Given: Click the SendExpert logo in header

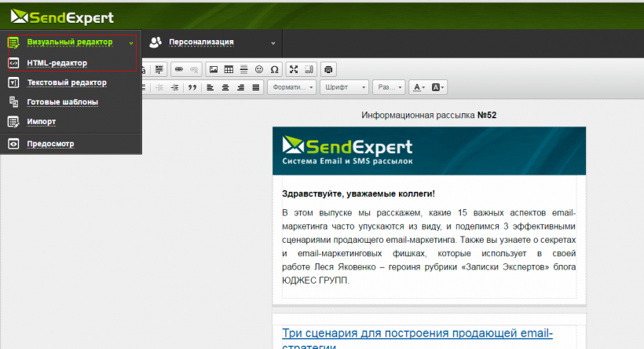Looking at the screenshot, I should (x=62, y=17).
